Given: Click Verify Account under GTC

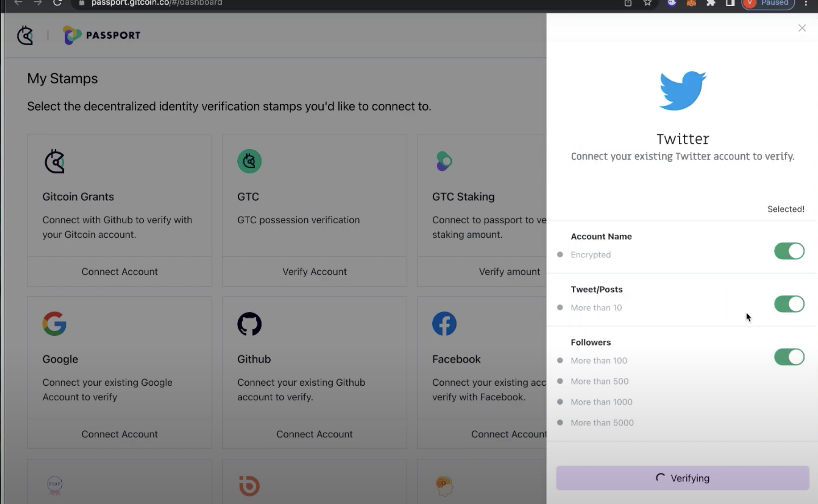Looking at the screenshot, I should [314, 272].
